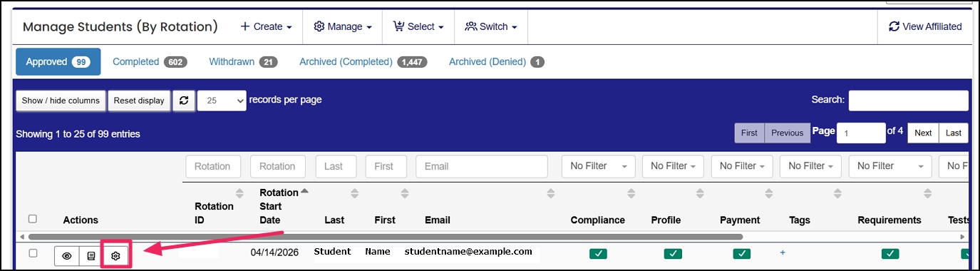Sort by Email column arrows
The height and width of the screenshot is (271, 980).
(x=550, y=193)
